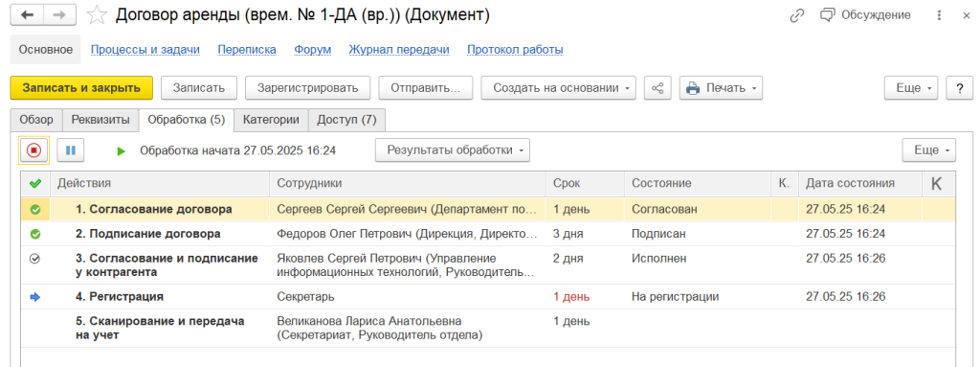Sort by Срок column header
Image resolution: width=980 pixels, height=367 pixels.
click(585, 184)
